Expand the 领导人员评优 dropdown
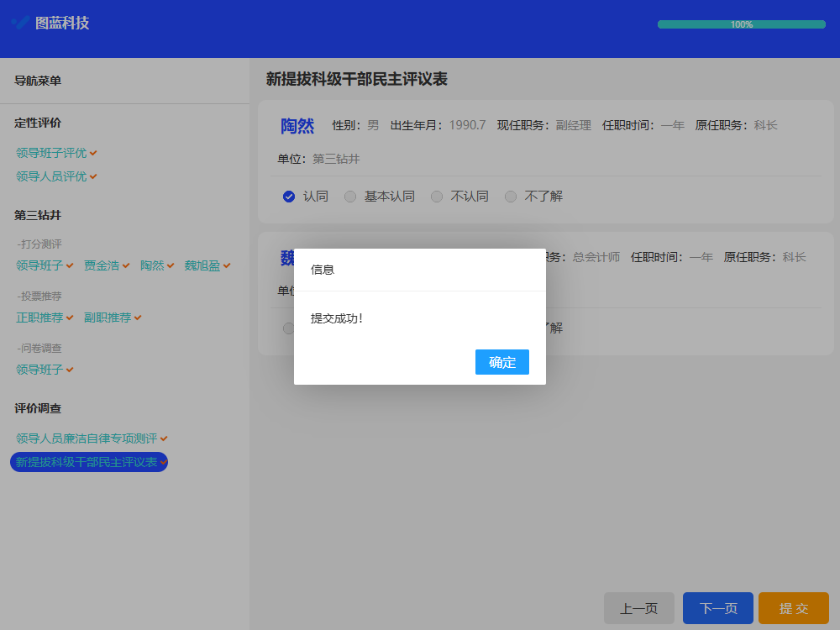Screen dimensions: 840x630 tap(52, 178)
